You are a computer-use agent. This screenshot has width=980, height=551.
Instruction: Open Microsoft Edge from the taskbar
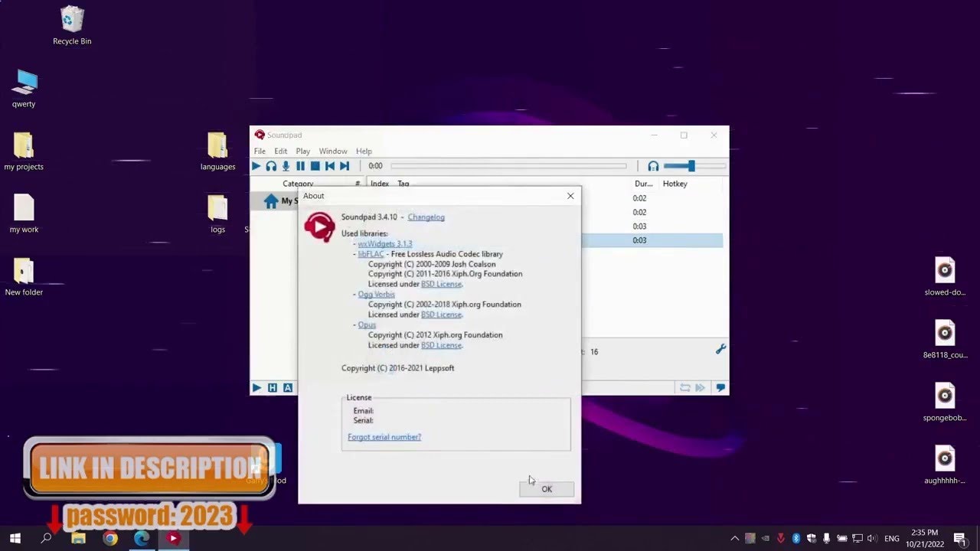click(142, 538)
